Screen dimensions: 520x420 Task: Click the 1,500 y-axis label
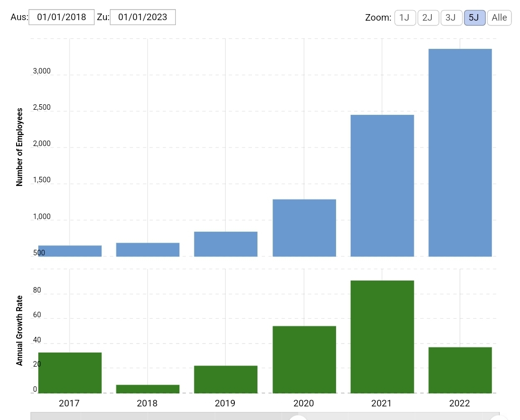coord(42,180)
